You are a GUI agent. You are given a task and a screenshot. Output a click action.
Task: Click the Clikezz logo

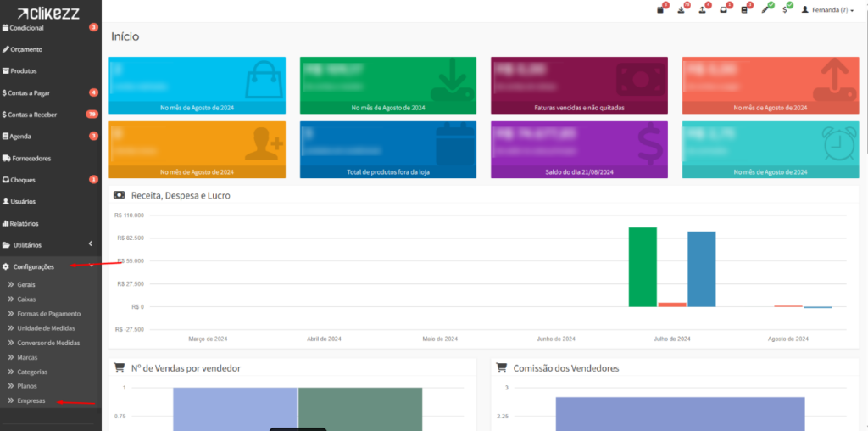click(50, 13)
